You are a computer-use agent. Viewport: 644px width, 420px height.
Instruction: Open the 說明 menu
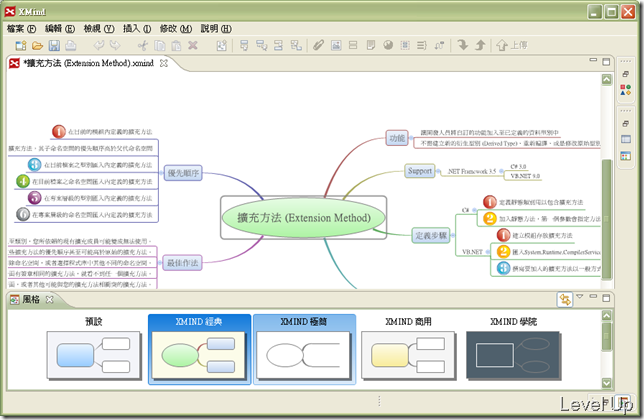(x=216, y=28)
